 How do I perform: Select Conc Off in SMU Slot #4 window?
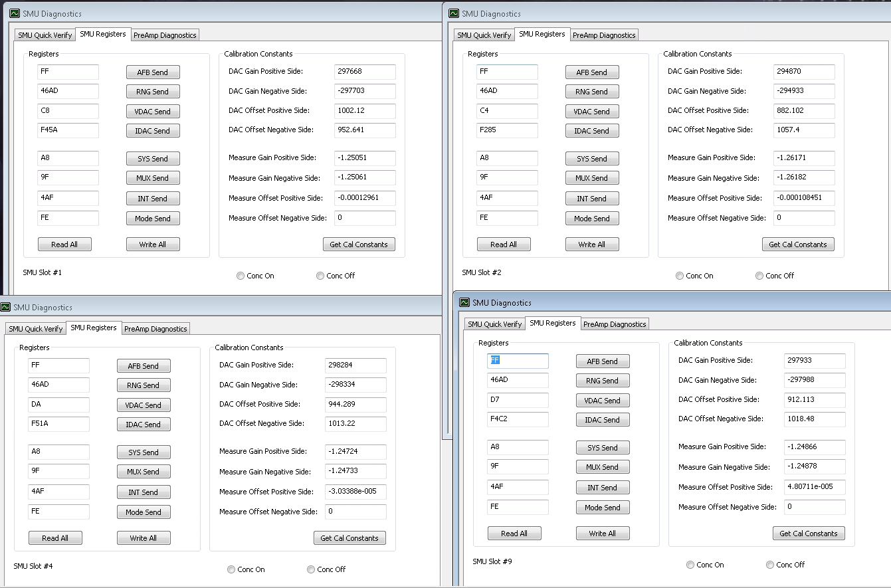click(326, 569)
